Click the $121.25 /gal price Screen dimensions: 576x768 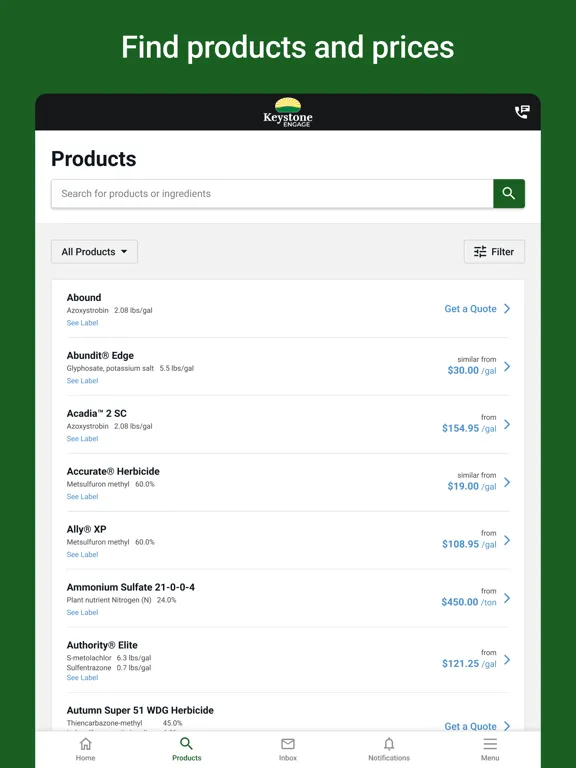[469, 663]
